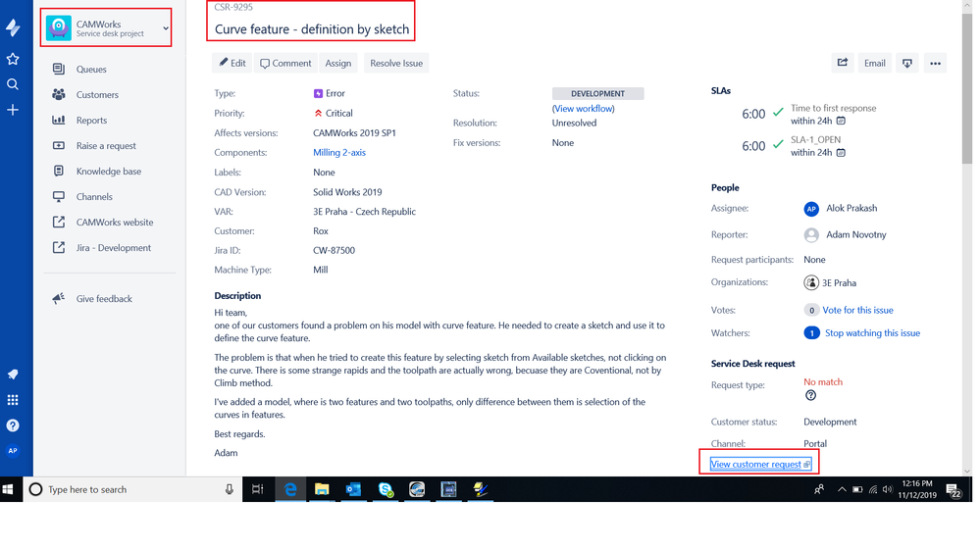
Task: Open the Windows notification center
Action: pyautogui.click(x=954, y=490)
